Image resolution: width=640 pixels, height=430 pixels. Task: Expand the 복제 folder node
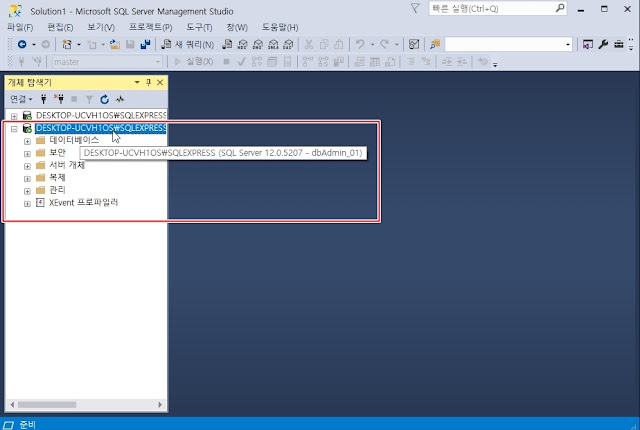[27, 179]
